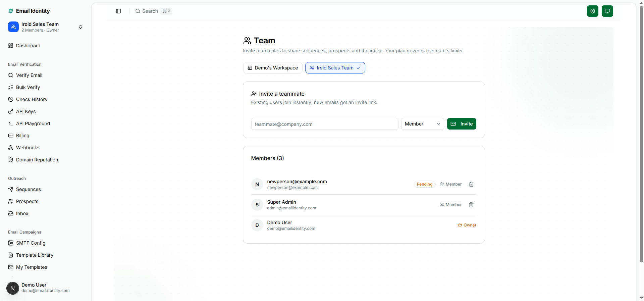Toggle the sidebar panel icon
This screenshot has width=644, height=301.
tap(118, 11)
